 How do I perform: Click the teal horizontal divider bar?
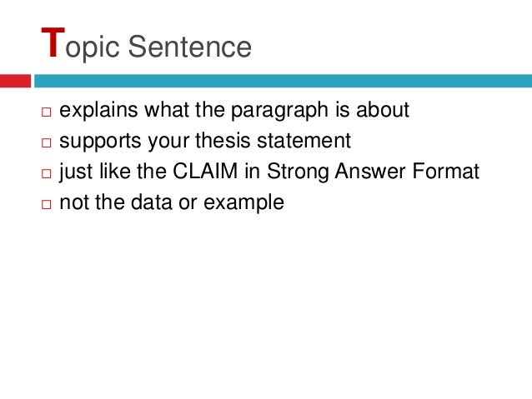pyautogui.click(x=283, y=81)
